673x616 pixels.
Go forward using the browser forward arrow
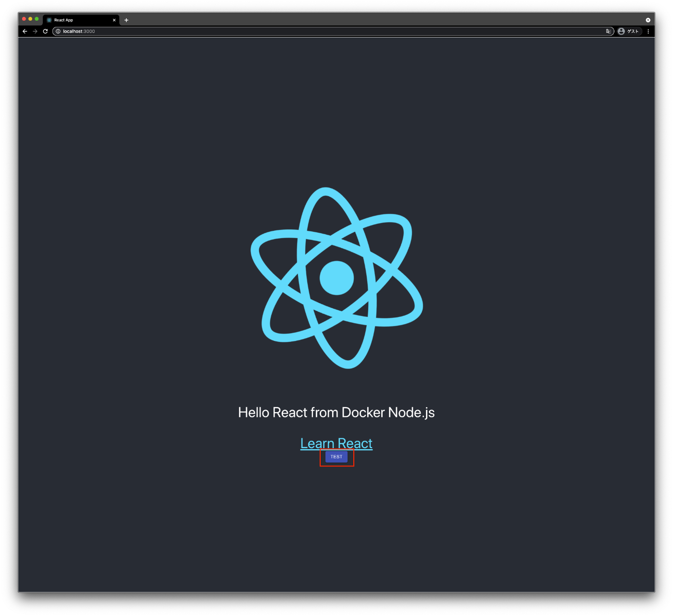[35, 31]
